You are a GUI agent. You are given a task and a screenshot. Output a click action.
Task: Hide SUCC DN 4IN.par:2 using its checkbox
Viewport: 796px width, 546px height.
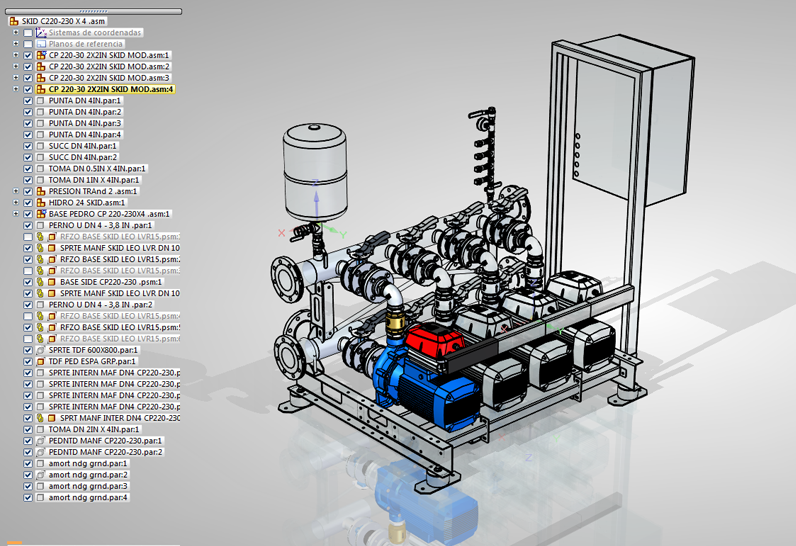tap(28, 157)
